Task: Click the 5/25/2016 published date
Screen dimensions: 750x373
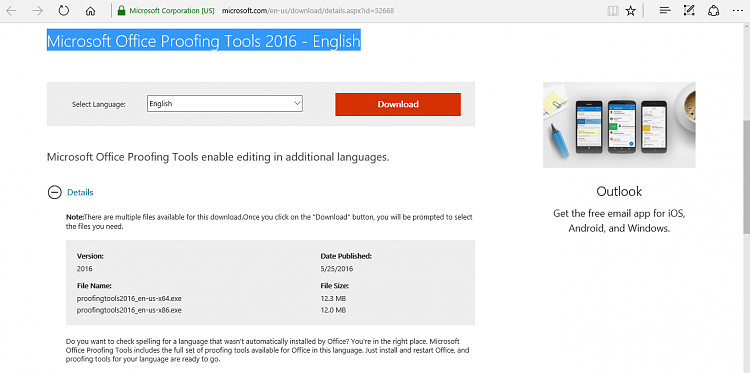Action: coord(337,269)
